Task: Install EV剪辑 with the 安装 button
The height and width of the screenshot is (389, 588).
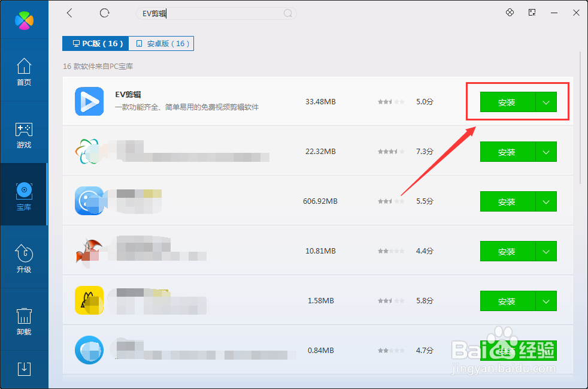Action: tap(508, 102)
